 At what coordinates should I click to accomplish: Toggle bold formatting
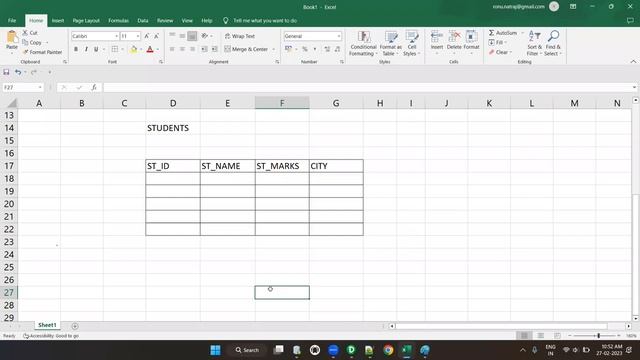pyautogui.click(x=76, y=49)
